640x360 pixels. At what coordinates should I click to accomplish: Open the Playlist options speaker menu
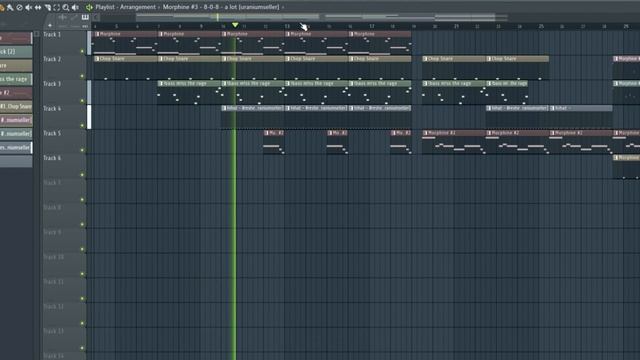pyautogui.click(x=89, y=7)
